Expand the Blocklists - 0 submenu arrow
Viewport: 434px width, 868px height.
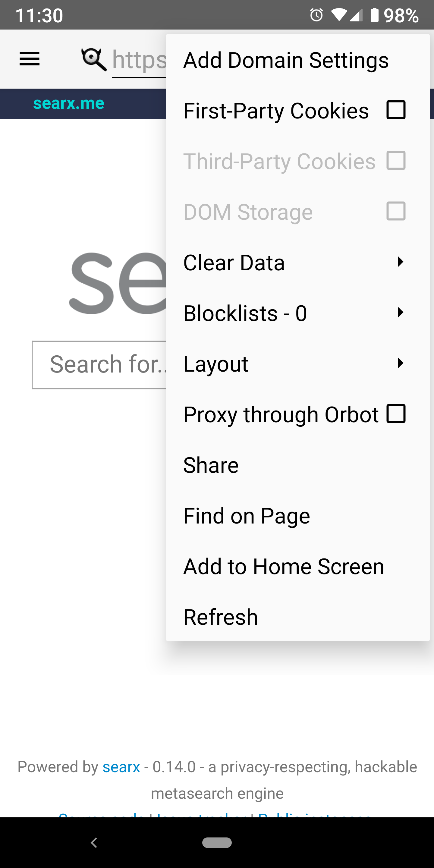click(400, 312)
